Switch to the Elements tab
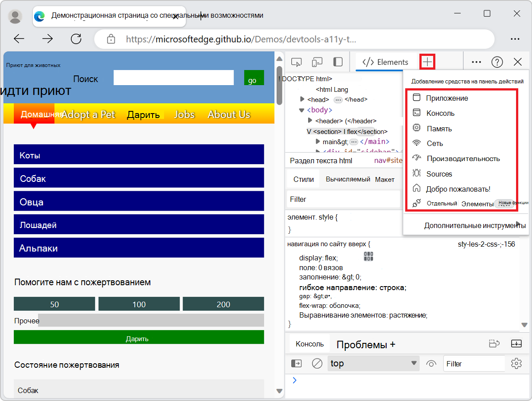Viewport: 532px width, 401px height. pyautogui.click(x=386, y=62)
